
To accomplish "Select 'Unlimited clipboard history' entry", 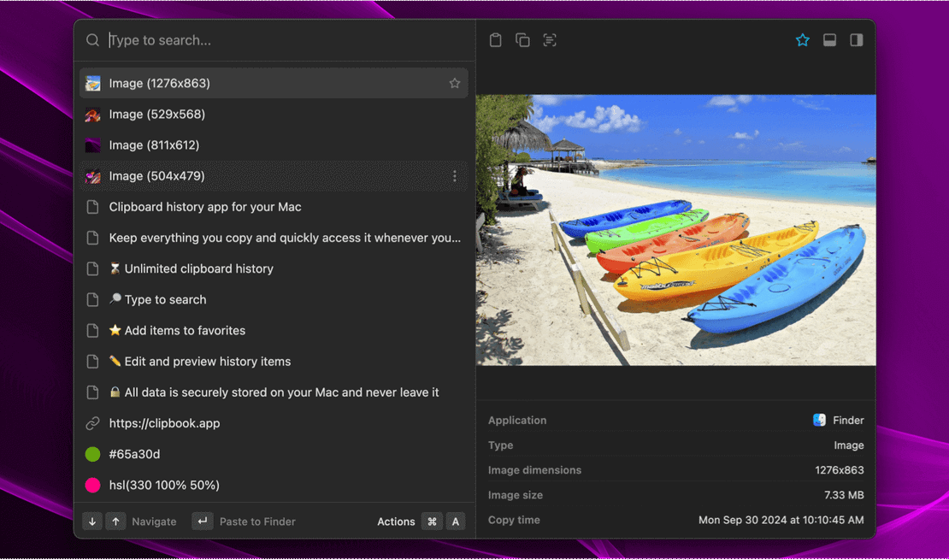I will pyautogui.click(x=274, y=268).
